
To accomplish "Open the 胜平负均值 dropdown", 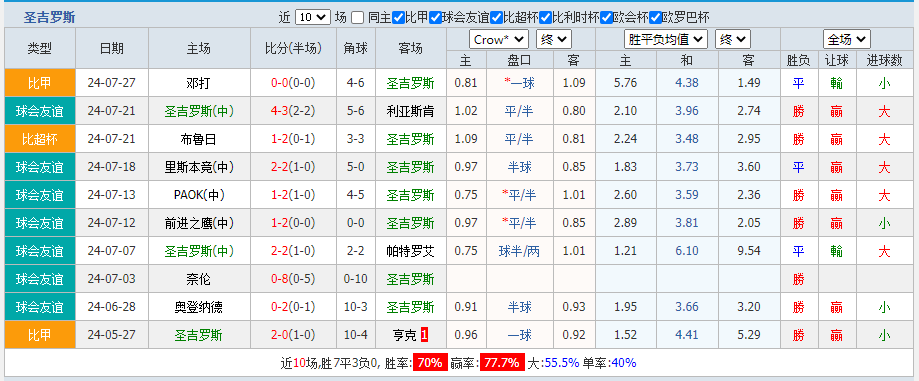I will [x=666, y=40].
